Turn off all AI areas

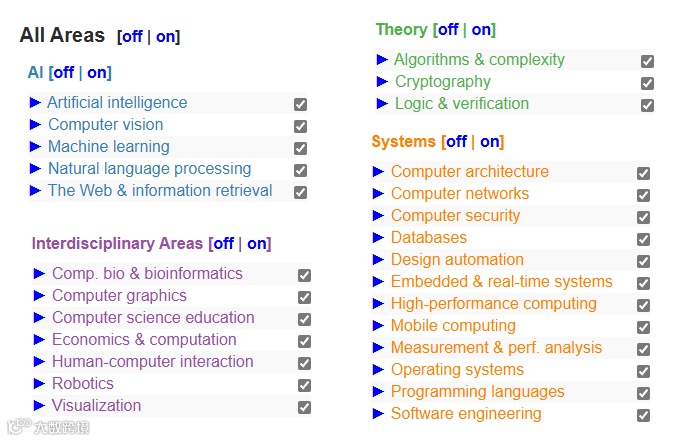click(64, 72)
